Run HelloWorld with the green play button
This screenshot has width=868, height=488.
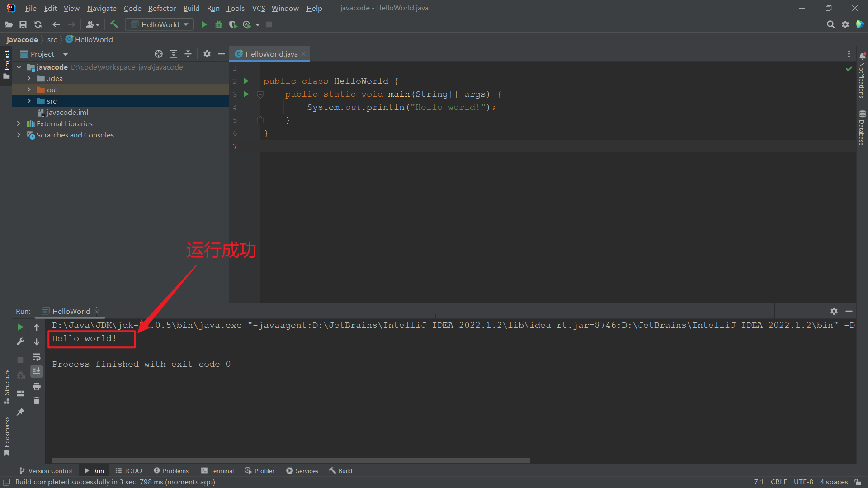204,24
